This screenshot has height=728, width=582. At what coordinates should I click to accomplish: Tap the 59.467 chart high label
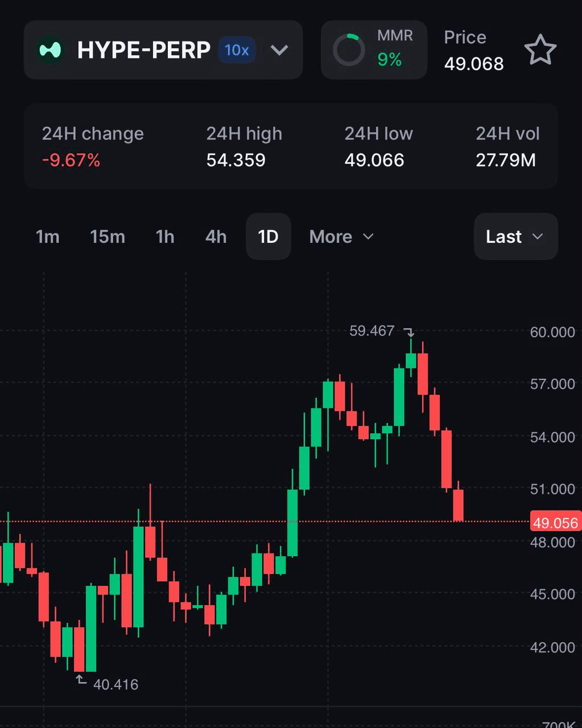372,331
